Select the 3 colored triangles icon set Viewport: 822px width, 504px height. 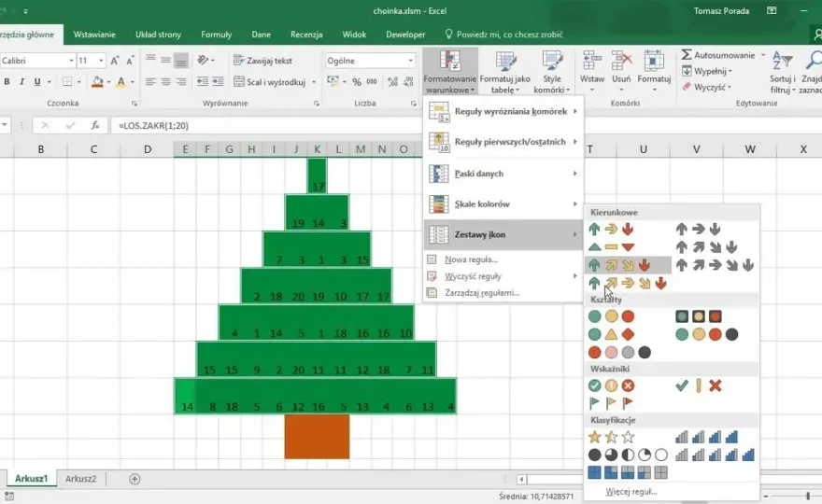611,246
